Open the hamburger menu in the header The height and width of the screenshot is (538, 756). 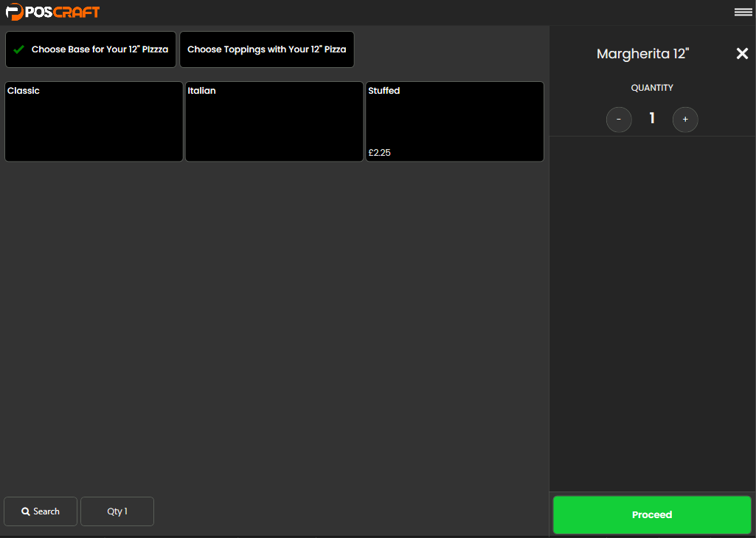pyautogui.click(x=743, y=12)
